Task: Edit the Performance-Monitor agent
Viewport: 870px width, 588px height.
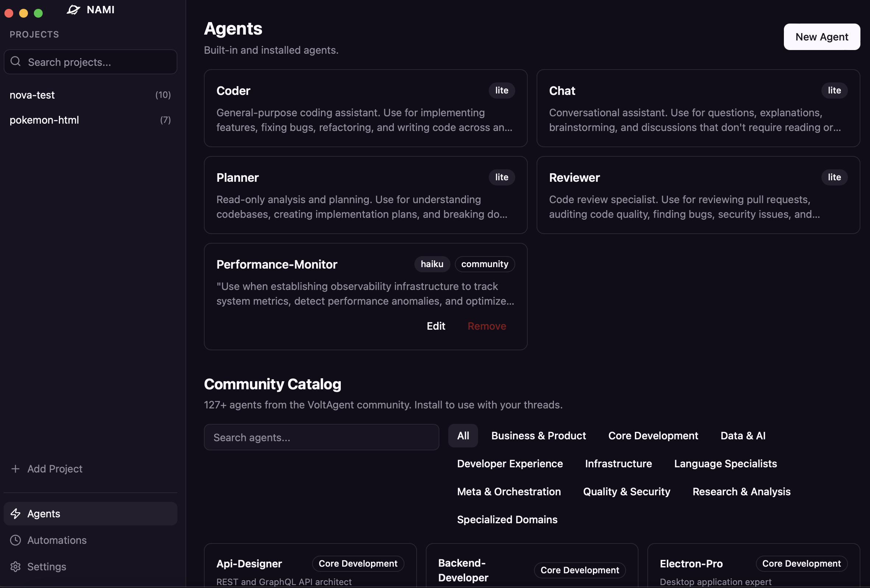Action: (436, 326)
